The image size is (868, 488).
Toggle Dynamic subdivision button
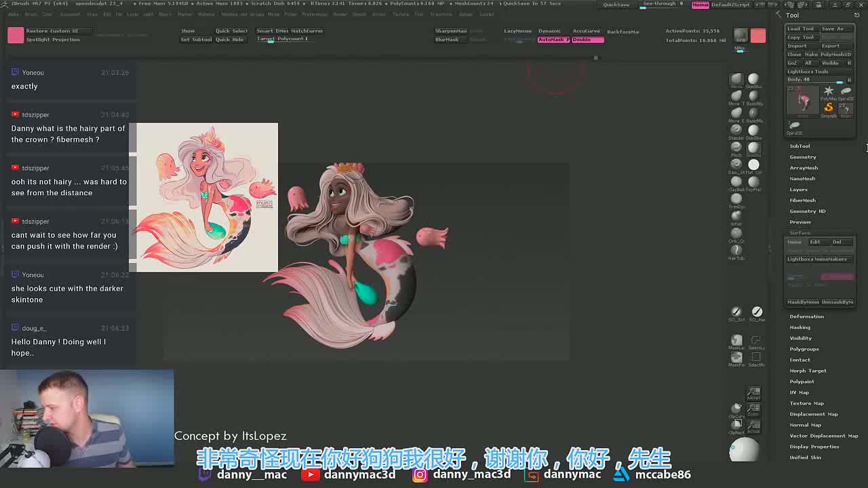[550, 31]
